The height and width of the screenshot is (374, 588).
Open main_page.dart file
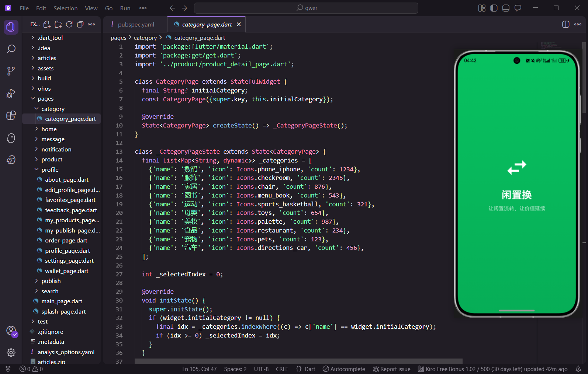click(61, 301)
